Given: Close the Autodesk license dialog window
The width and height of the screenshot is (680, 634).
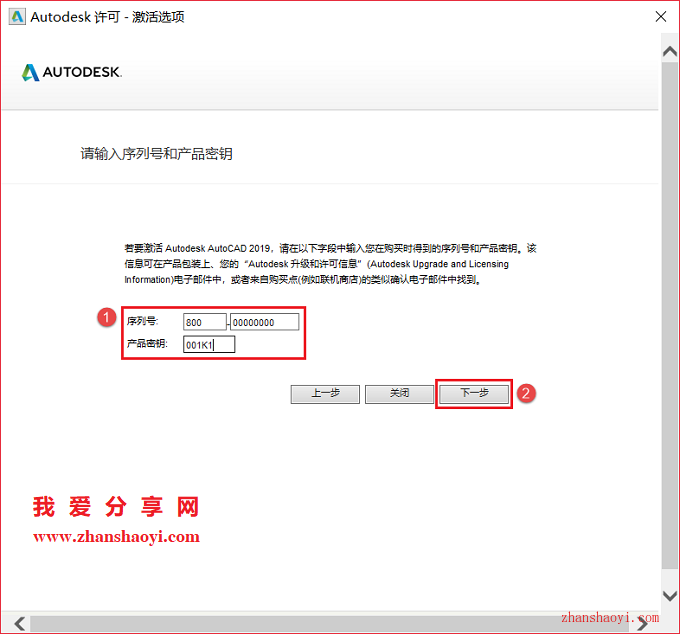Looking at the screenshot, I should 661,17.
